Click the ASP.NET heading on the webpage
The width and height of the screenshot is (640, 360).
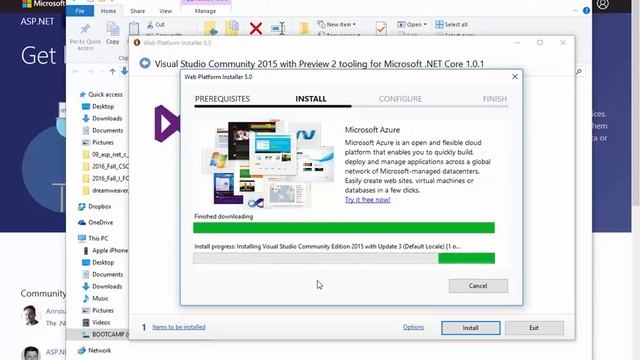pos(37,22)
